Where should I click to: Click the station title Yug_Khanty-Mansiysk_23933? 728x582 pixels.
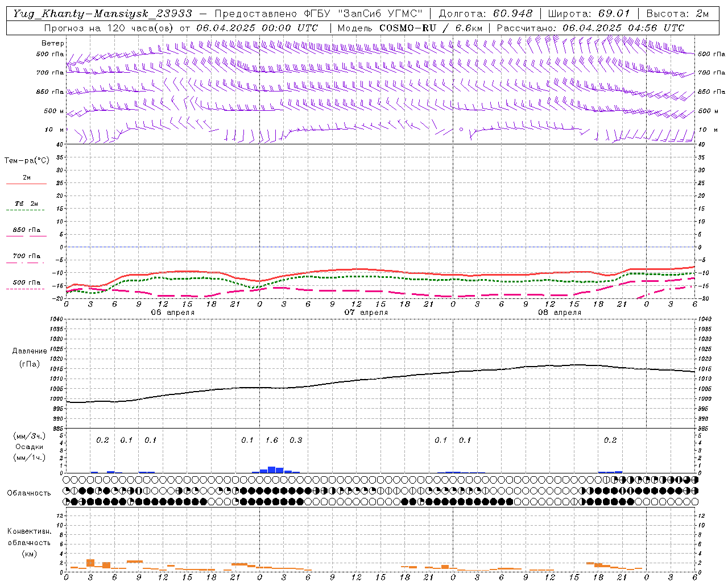click(x=102, y=14)
